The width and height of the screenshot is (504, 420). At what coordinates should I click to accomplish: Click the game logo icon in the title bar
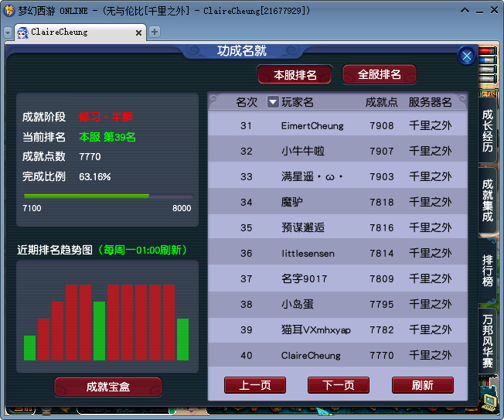(9, 11)
